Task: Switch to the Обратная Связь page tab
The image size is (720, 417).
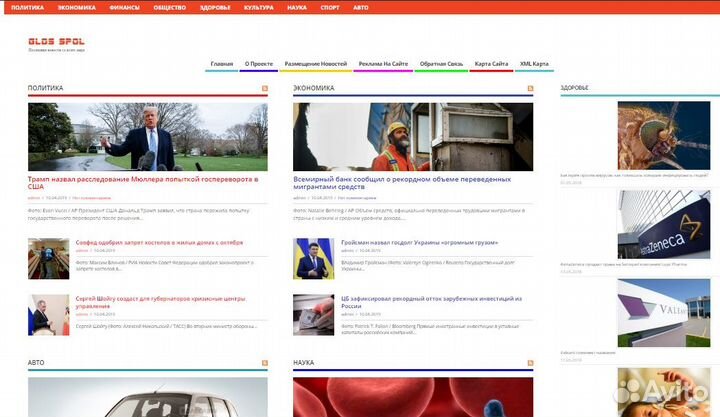Action: tap(441, 64)
